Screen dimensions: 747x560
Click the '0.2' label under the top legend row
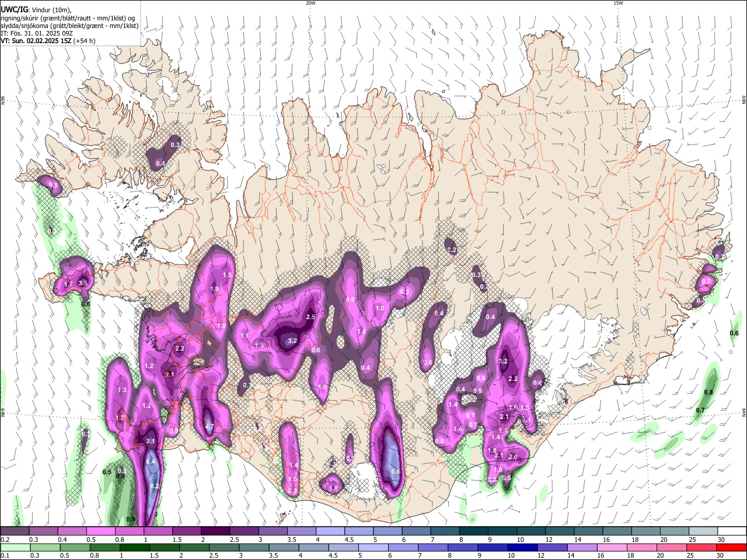click(4, 540)
